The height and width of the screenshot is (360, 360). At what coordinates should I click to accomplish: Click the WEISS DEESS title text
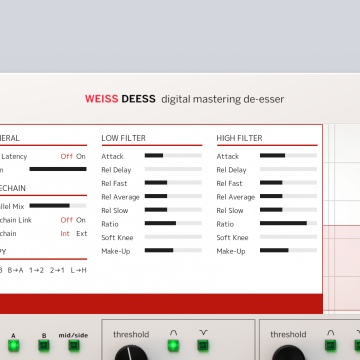120,99
